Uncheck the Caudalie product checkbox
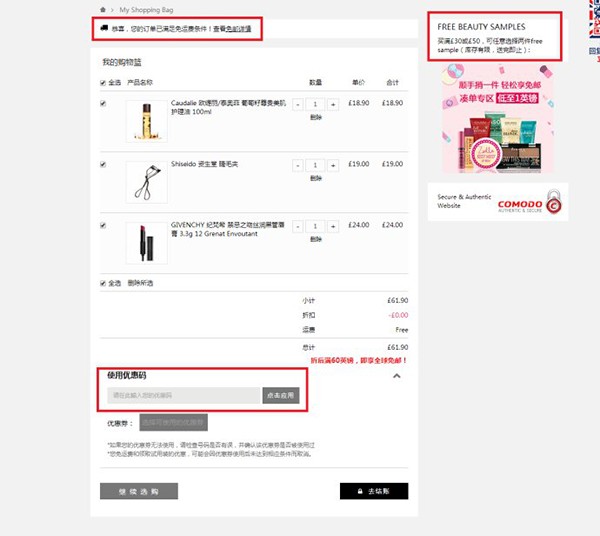Viewport: 600px width, 536px height. [x=103, y=103]
